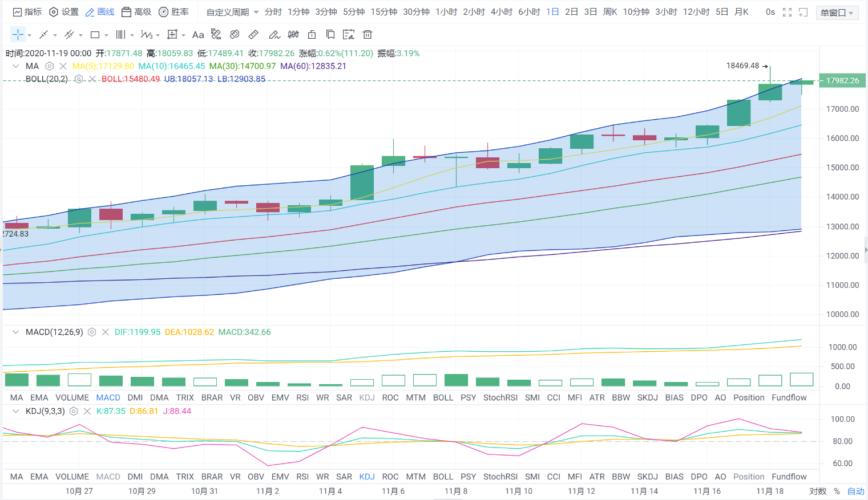Open settings gear for MA indicator

(x=50, y=66)
